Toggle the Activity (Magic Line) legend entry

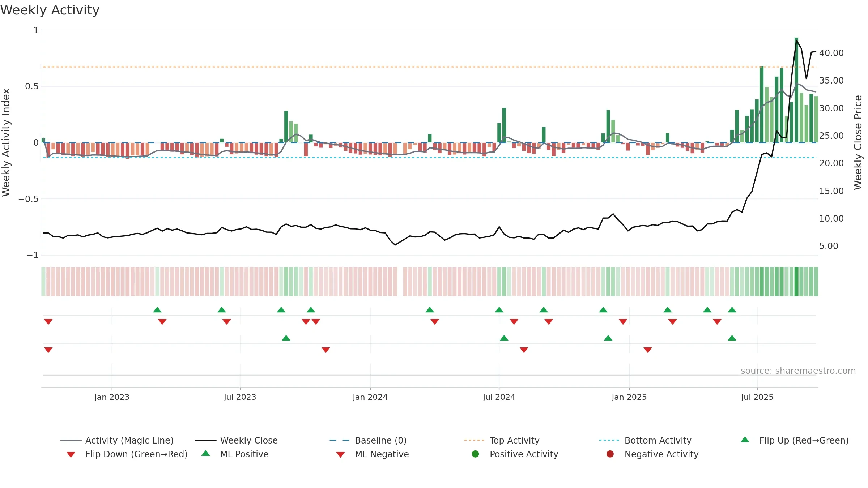(117, 440)
